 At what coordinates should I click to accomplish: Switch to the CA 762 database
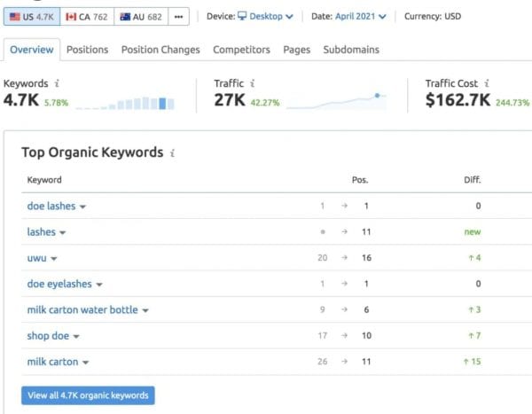87,17
